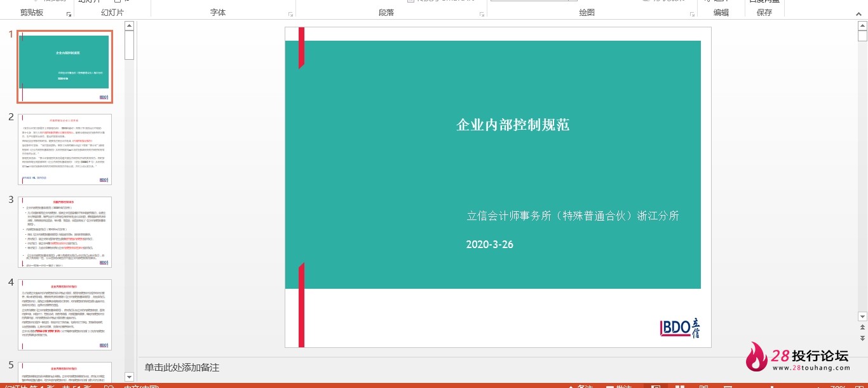Switch to Slide Sorter view
The width and height of the screenshot is (868, 388).
[x=680, y=386]
